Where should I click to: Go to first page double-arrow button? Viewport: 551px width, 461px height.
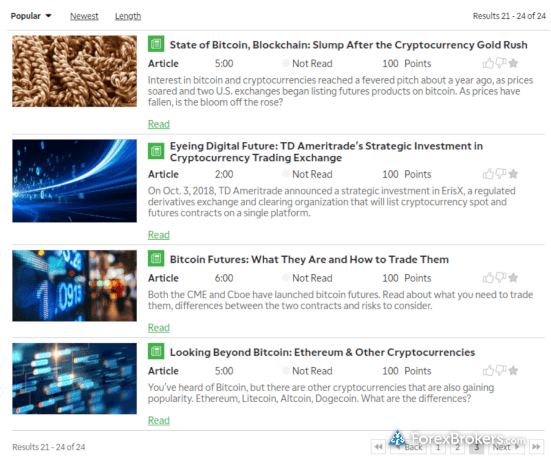[x=378, y=447]
